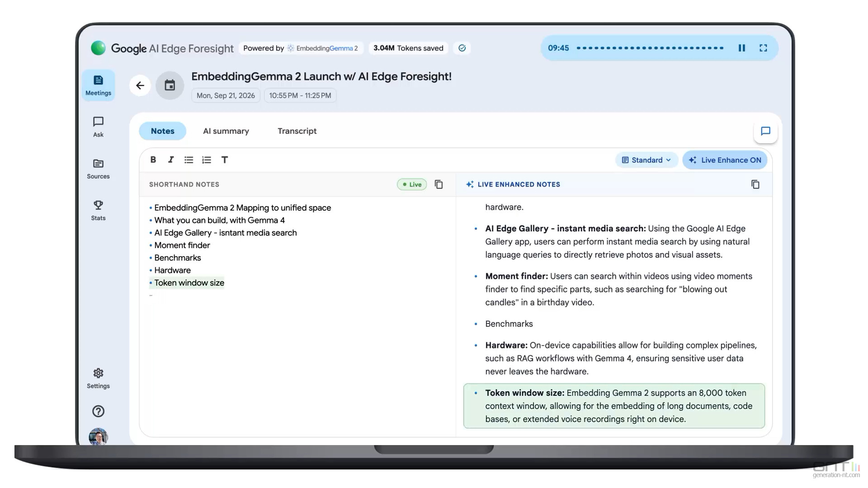This screenshot has height=488, width=868.
Task: Click the calendar icon beside the meeting title
Action: 170,85
